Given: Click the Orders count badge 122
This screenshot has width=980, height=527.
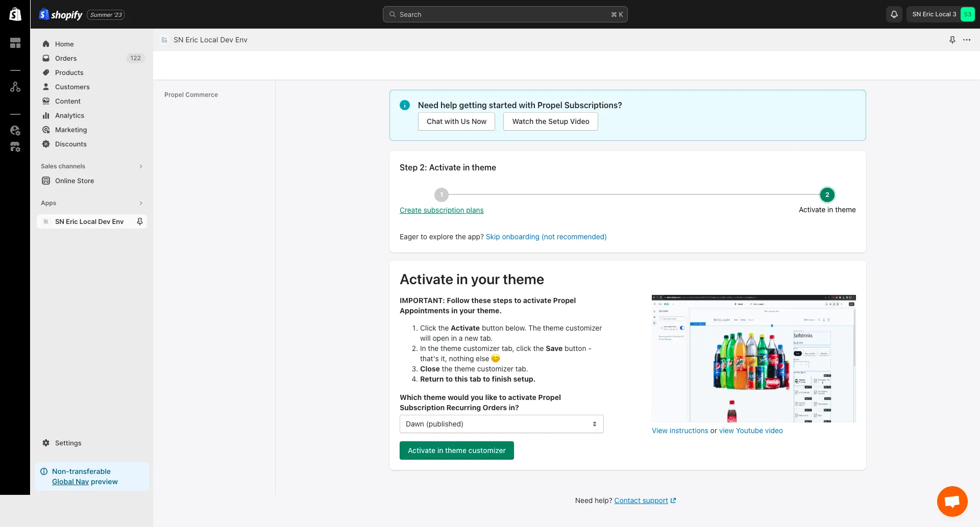Looking at the screenshot, I should pos(135,58).
